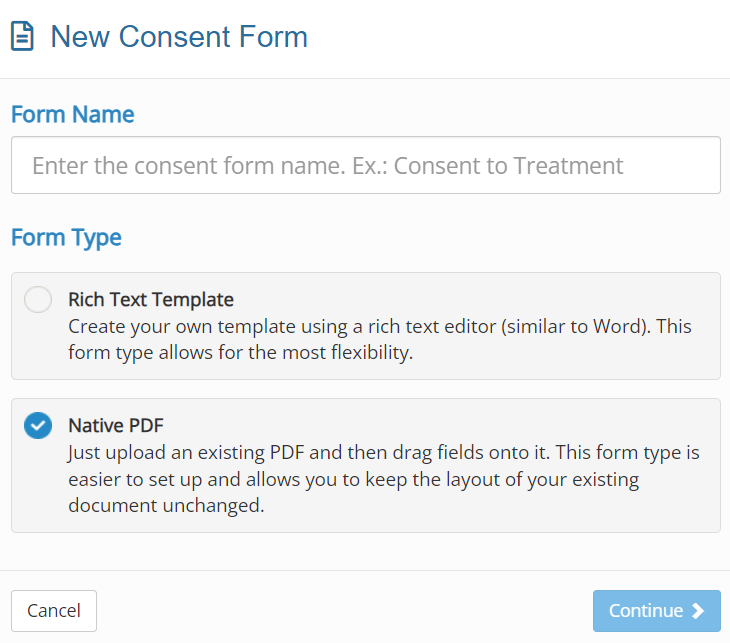Click the Native PDF label text

(x=116, y=426)
